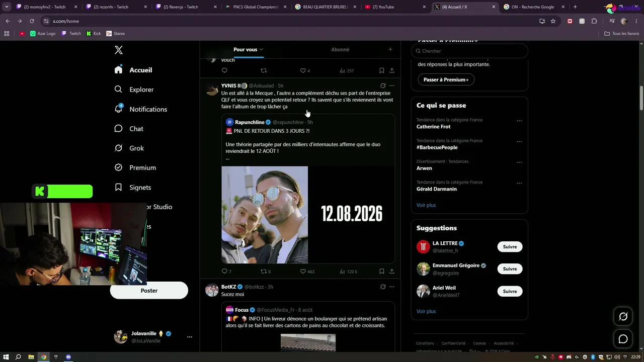Repost the YVNIS II post with 8 reposts

(263, 271)
